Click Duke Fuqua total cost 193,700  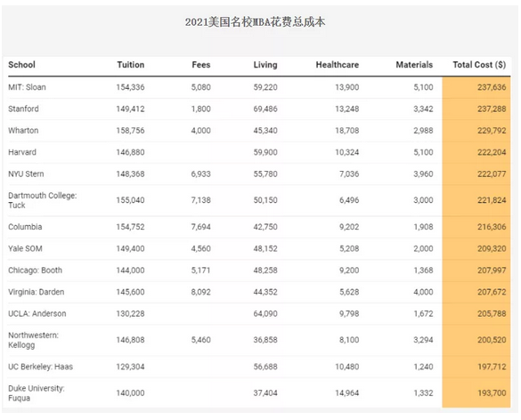point(492,393)
